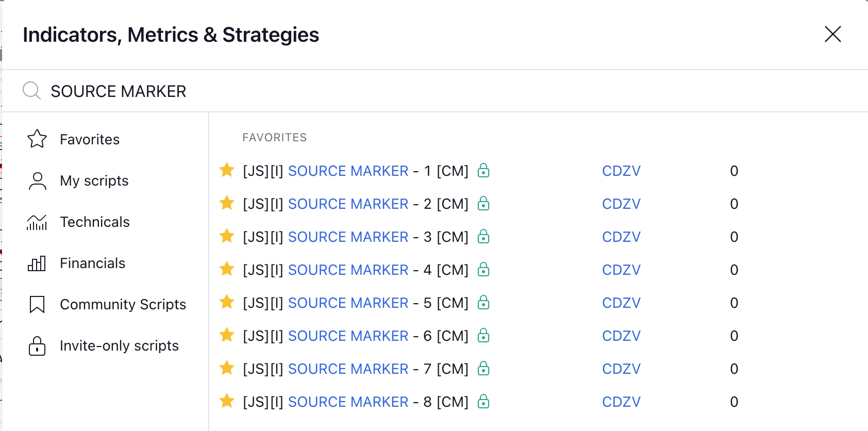868x431 pixels.
Task: Click the green lock icon on SOURCE MARKER - 2
Action: pyautogui.click(x=483, y=204)
